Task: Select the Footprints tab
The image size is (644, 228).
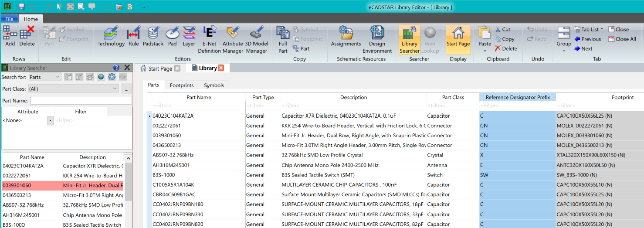Action: coord(182,85)
